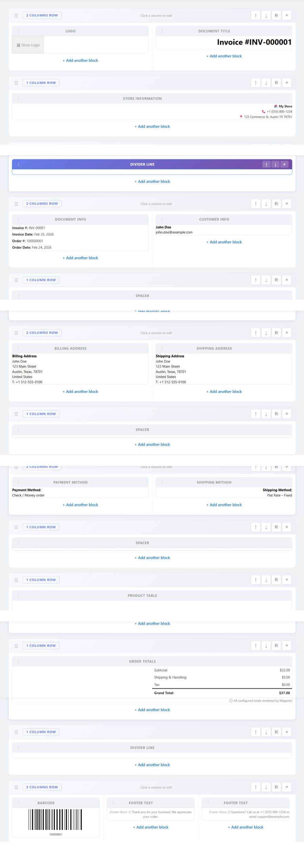Grab the drag handle of the Store Information row
The width and height of the screenshot is (304, 868).
[16, 83]
